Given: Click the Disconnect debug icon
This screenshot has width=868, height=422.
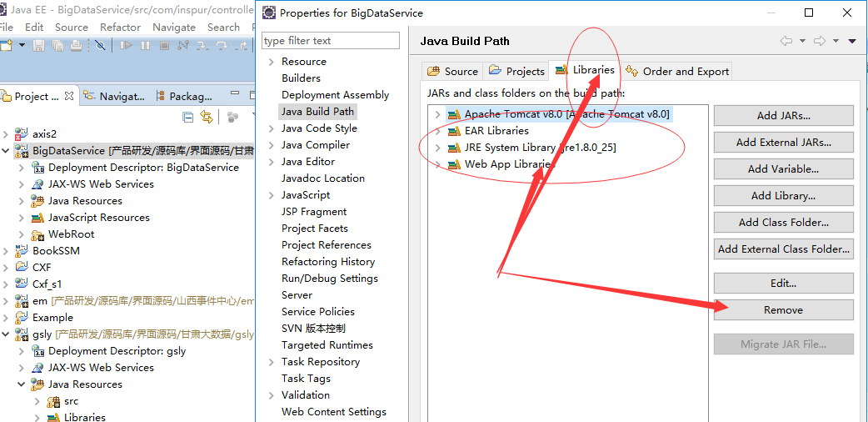Looking at the screenshot, I should click(x=183, y=46).
